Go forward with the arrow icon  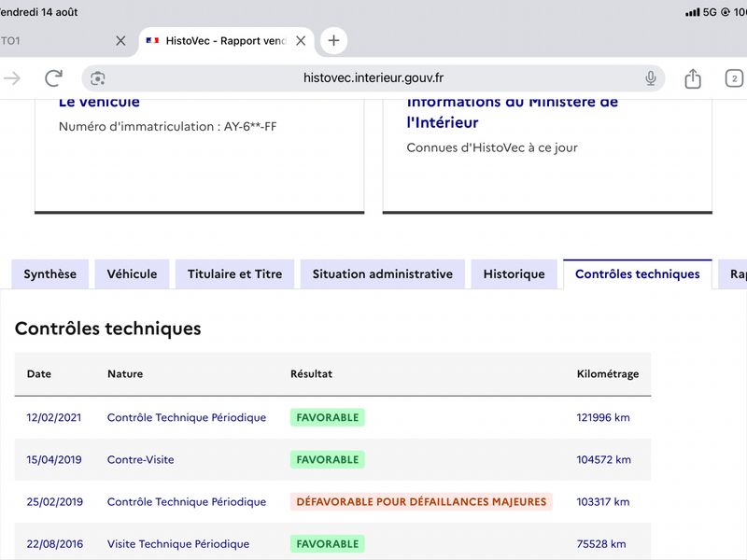(x=12, y=78)
